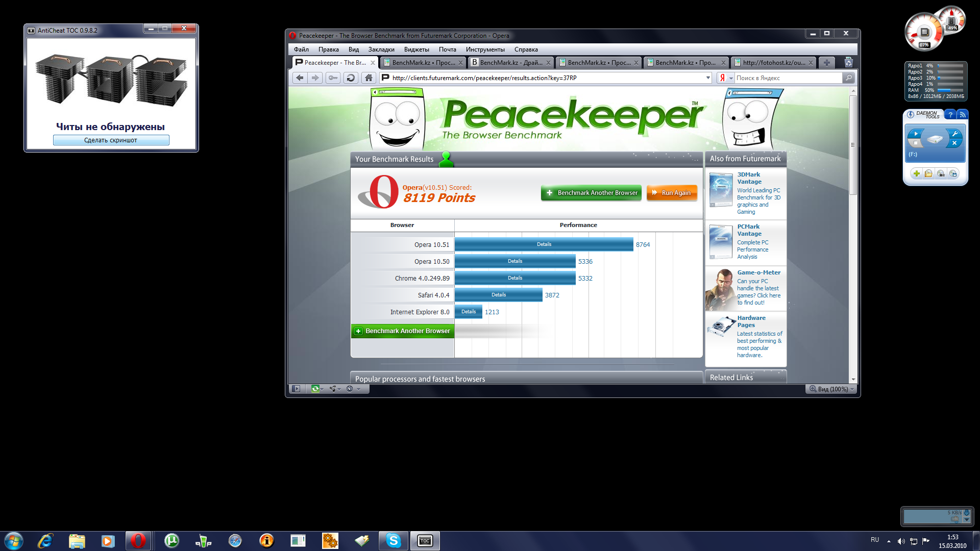The height and width of the screenshot is (551, 980).
Task: Click the green Opera Link sync icon
Action: click(x=315, y=389)
